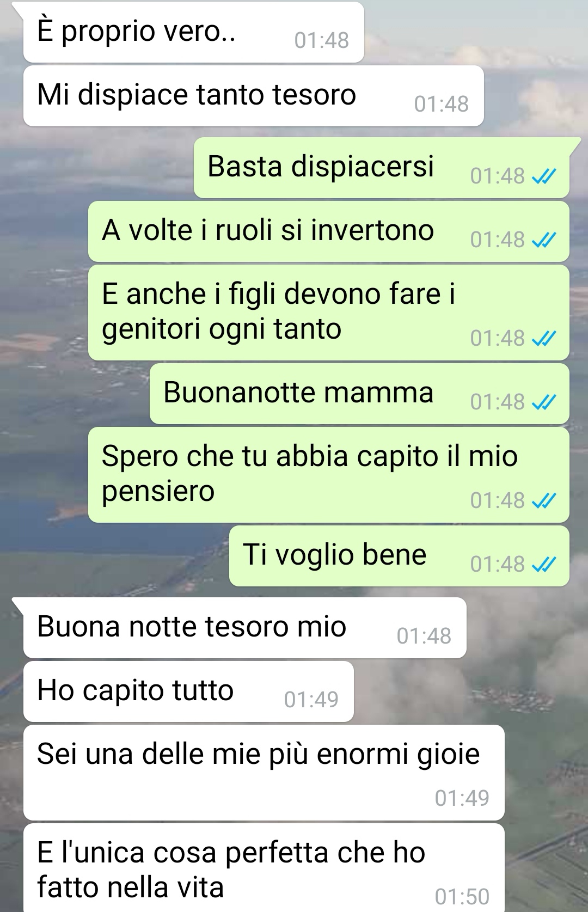Screen dimensions: 588x912
Task: Tap the 'Buona notte tesoro mio' message
Action: (x=244, y=628)
